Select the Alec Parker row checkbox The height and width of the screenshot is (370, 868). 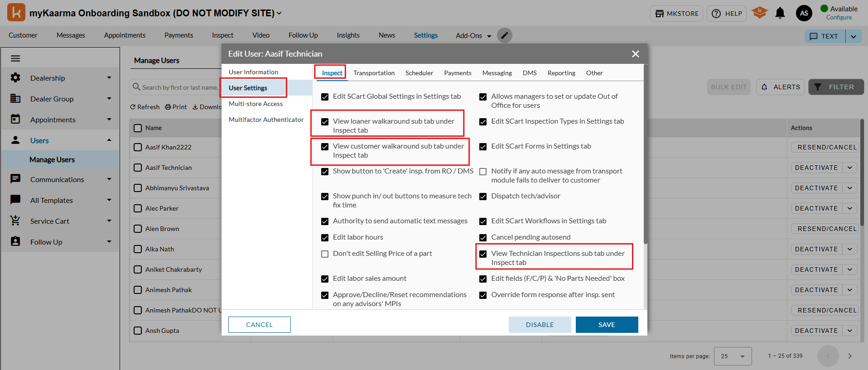click(x=138, y=208)
